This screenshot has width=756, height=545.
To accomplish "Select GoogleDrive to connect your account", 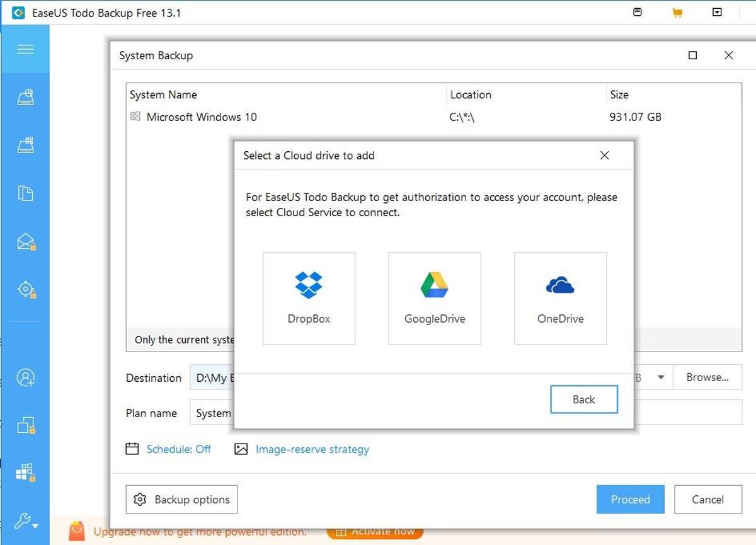I will point(434,297).
